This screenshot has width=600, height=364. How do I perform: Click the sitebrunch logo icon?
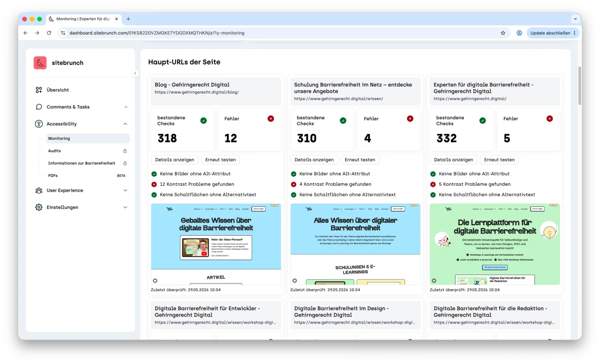point(40,63)
